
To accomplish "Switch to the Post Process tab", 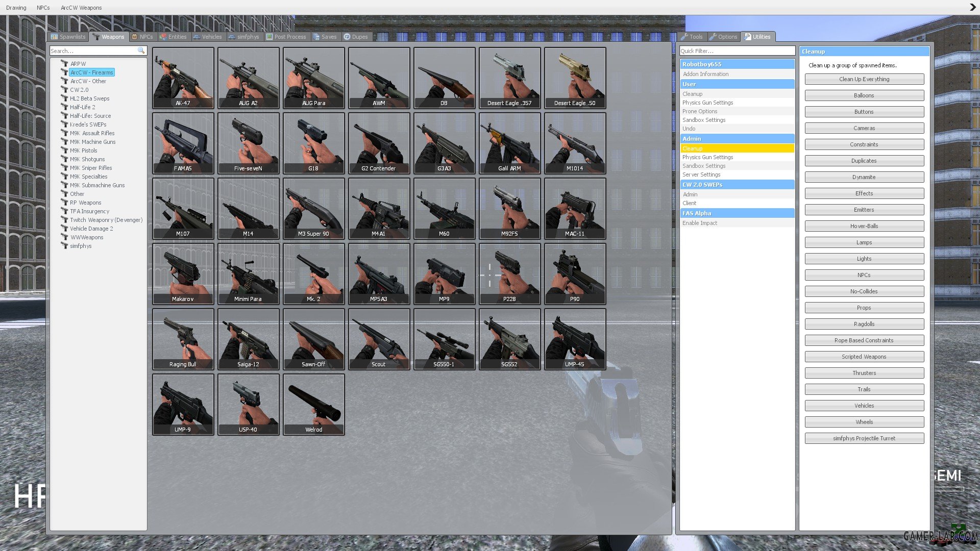I will pos(286,37).
